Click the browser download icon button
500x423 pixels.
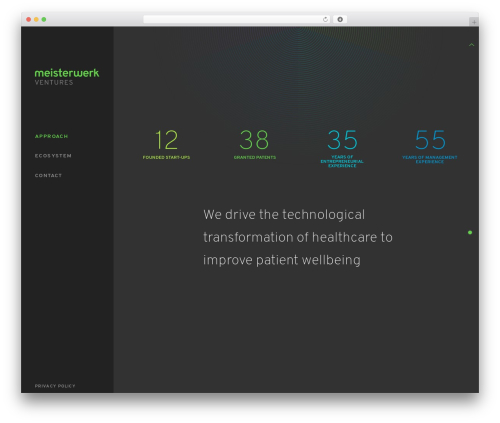(x=340, y=19)
